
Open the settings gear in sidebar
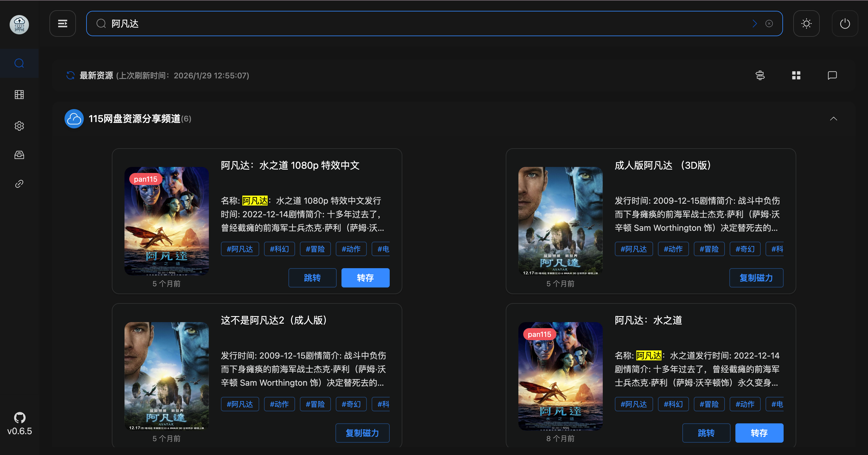19,126
